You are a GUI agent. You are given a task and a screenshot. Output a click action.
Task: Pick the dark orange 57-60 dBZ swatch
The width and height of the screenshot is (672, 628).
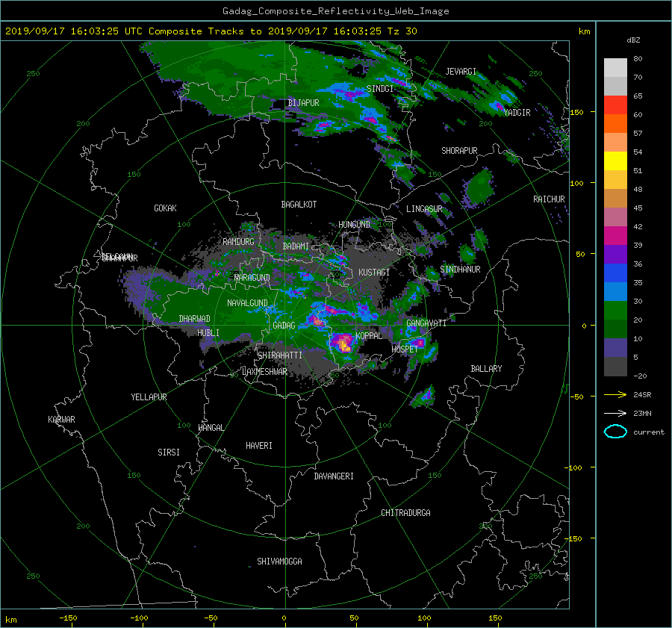click(615, 124)
